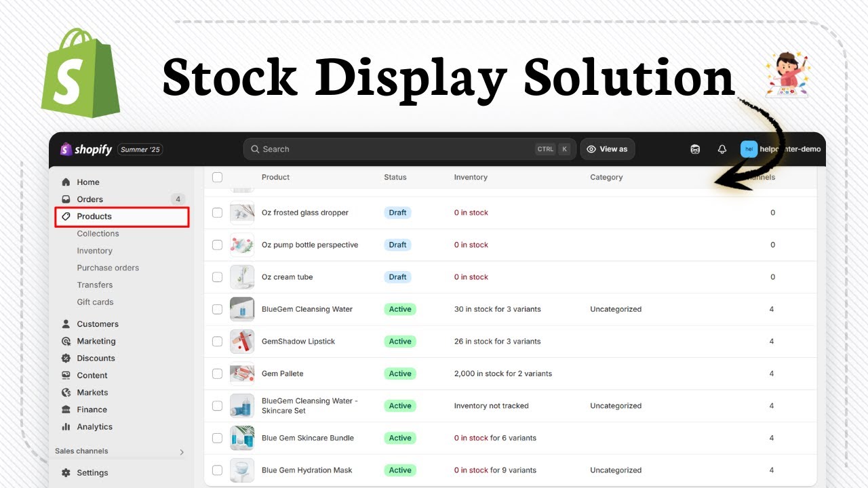This screenshot has height=488, width=868.
Task: Click the Analytics bar chart icon
Action: pyautogui.click(x=66, y=427)
